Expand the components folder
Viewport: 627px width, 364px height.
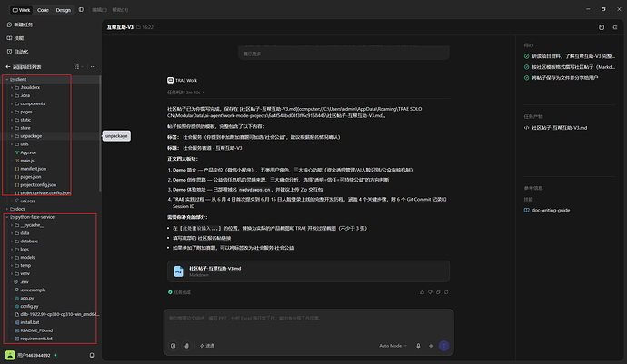(12, 103)
